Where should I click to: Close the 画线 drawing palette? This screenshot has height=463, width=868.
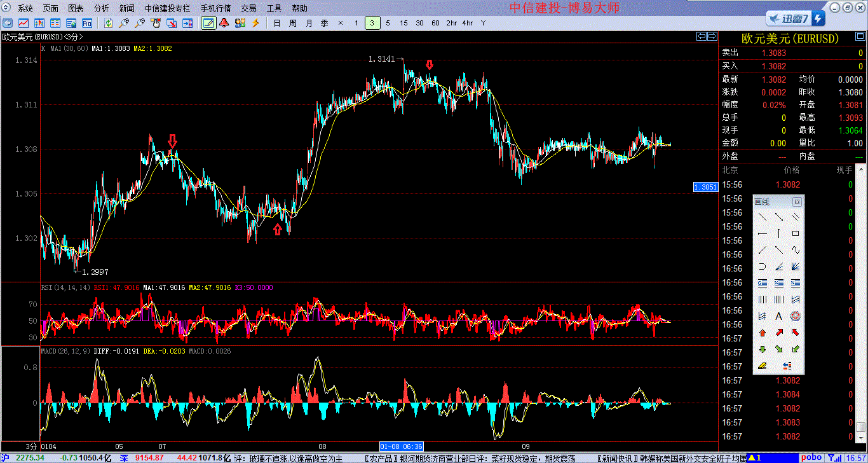(797, 202)
